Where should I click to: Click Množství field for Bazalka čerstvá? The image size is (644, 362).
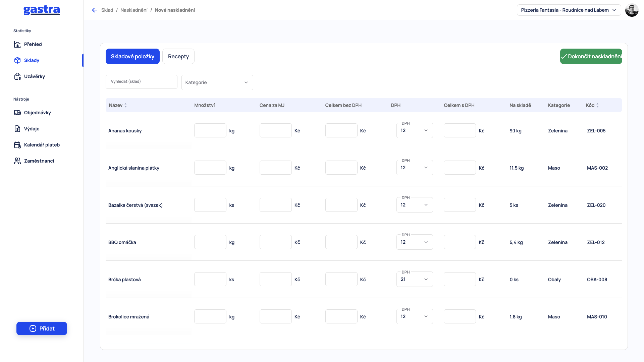(210, 205)
